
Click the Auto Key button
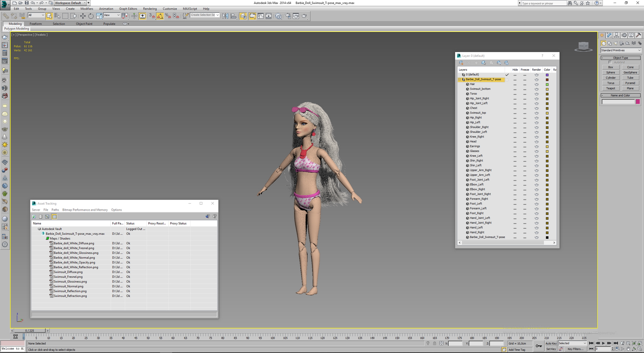[551, 343]
